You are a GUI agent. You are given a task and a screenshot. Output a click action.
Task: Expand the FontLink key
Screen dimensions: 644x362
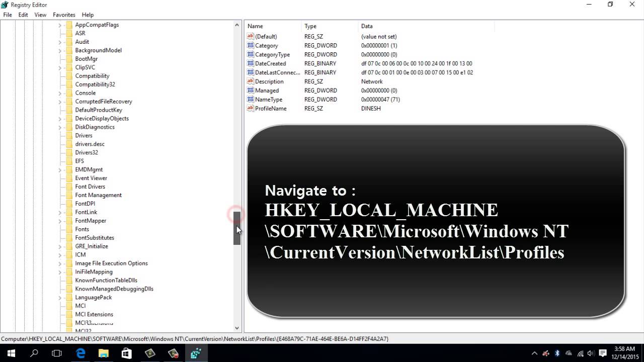60,213
